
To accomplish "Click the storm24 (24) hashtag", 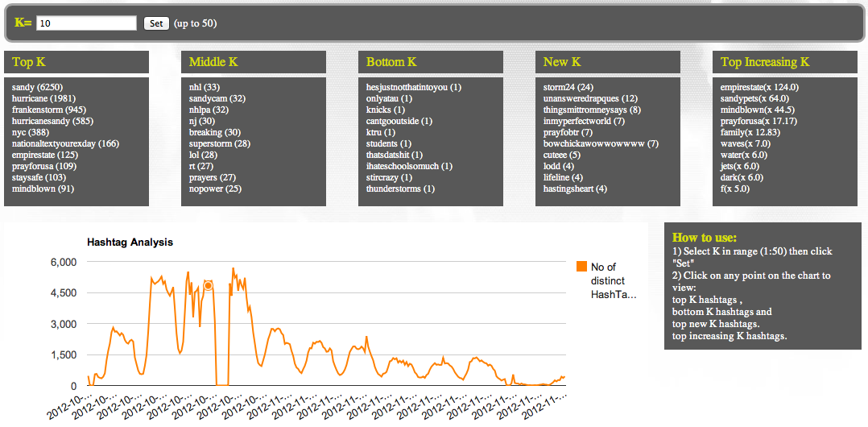I will pos(568,87).
